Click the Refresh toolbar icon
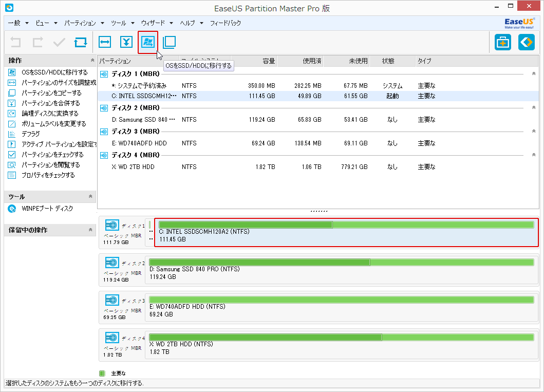 pos(81,42)
